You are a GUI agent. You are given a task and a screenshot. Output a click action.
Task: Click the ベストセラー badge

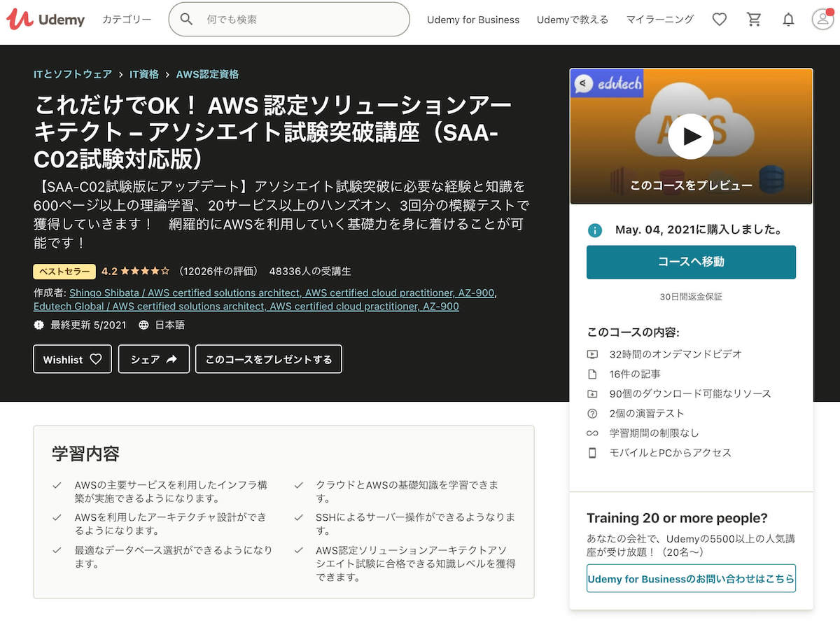click(64, 271)
